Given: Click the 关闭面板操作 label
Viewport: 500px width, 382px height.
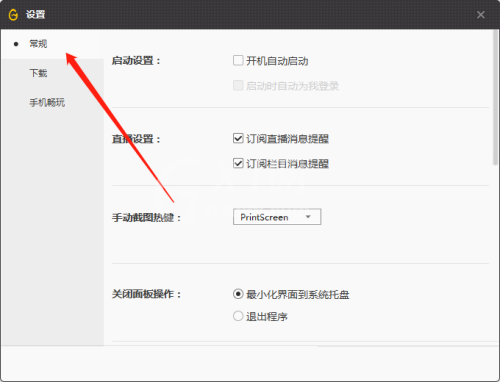Looking at the screenshot, I should point(146,294).
